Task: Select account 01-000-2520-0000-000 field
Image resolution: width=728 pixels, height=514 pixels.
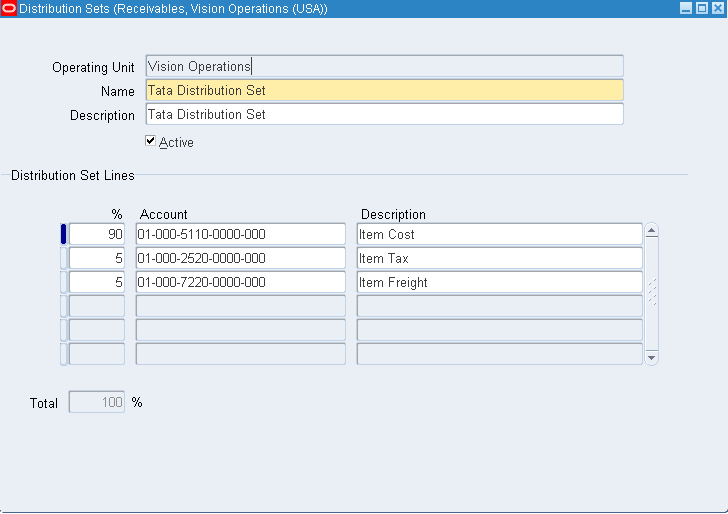Action: coord(240,258)
